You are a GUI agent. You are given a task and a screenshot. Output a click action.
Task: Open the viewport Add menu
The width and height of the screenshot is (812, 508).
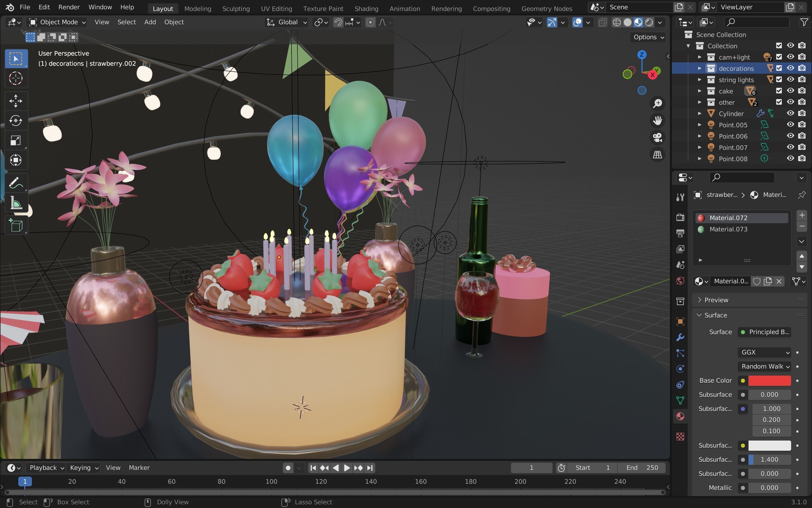coord(150,22)
